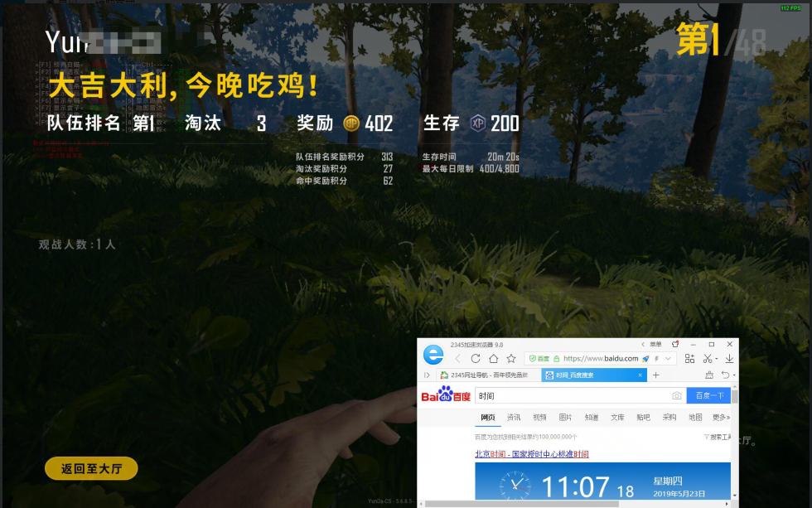Click the blue browser logo icon
Image resolution: width=812 pixels, height=508 pixels.
[433, 355]
